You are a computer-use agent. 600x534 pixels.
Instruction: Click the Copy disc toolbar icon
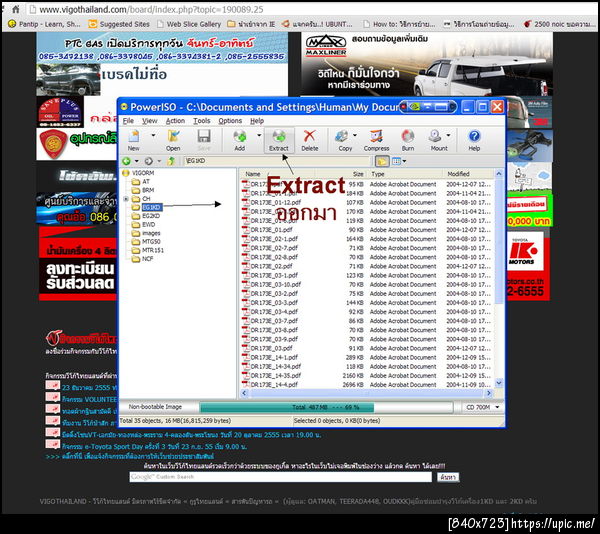tap(341, 137)
